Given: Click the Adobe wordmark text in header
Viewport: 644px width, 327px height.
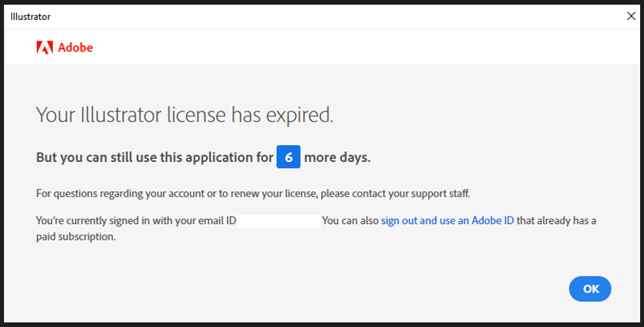Looking at the screenshot, I should coord(75,48).
